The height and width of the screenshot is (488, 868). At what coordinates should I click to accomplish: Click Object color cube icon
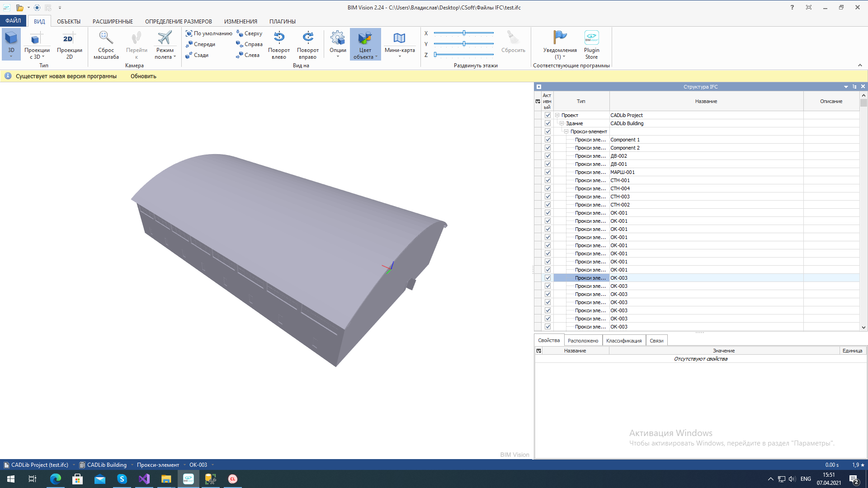(365, 38)
